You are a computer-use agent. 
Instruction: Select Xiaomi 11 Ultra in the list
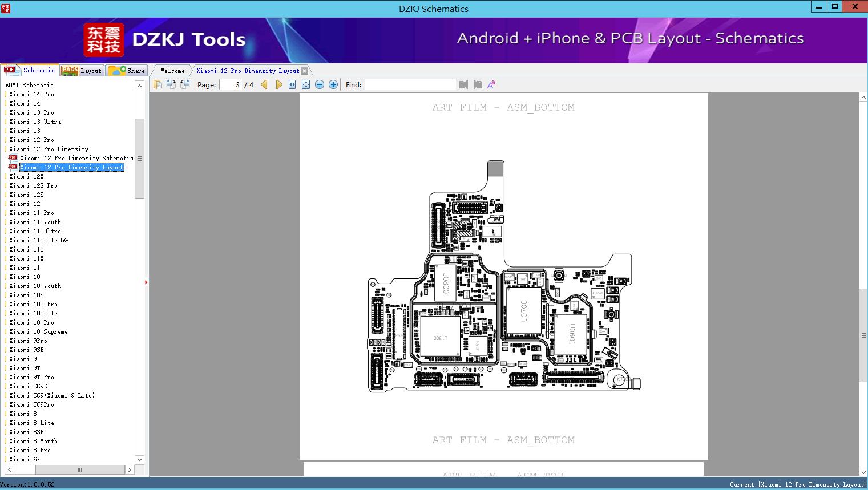[x=35, y=231]
